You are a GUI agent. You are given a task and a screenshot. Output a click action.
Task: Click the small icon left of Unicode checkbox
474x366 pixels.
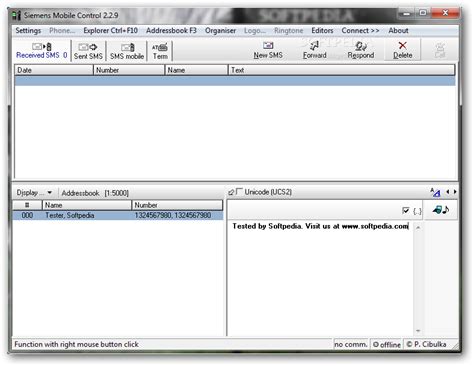[231, 193]
